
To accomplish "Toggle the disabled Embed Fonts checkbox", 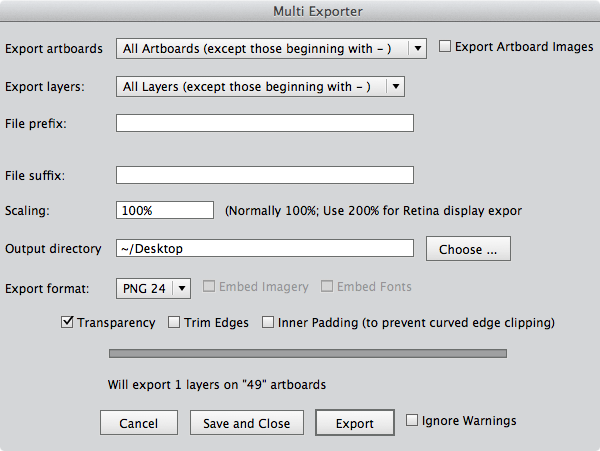I will coord(327,288).
